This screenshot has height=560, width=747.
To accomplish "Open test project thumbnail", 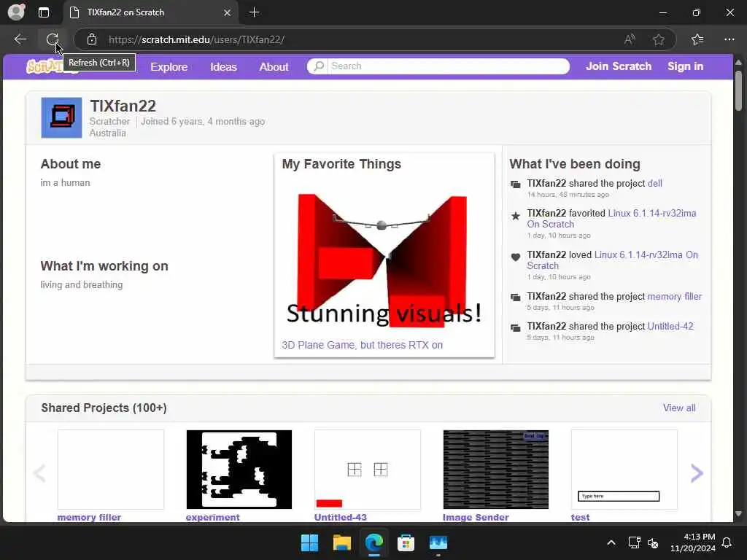I will point(624,470).
